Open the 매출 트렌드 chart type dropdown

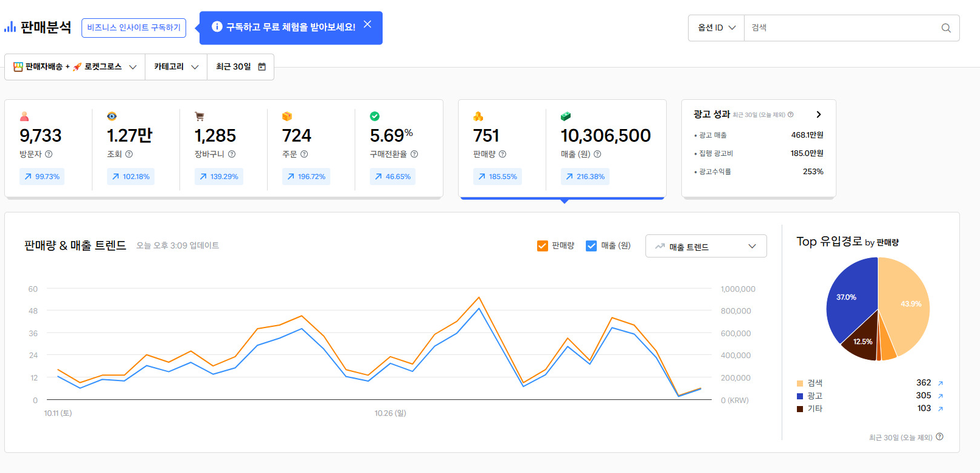[x=706, y=247]
